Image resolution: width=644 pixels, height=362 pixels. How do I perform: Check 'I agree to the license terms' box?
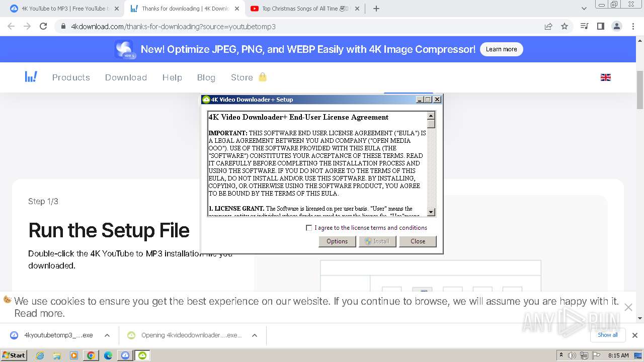tap(309, 228)
